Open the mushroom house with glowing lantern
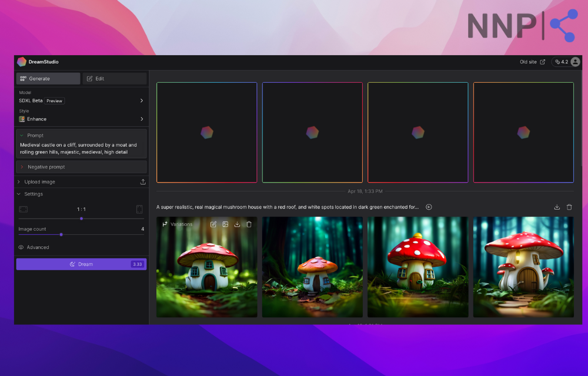The image size is (588, 376). (523, 267)
